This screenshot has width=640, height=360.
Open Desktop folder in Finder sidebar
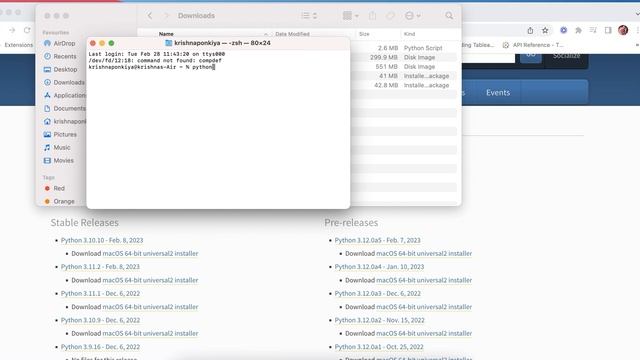60,69
